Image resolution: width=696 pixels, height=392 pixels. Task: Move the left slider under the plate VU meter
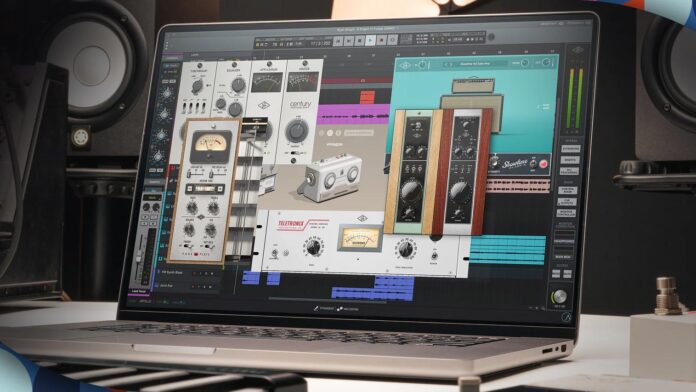pyautogui.click(x=190, y=174)
